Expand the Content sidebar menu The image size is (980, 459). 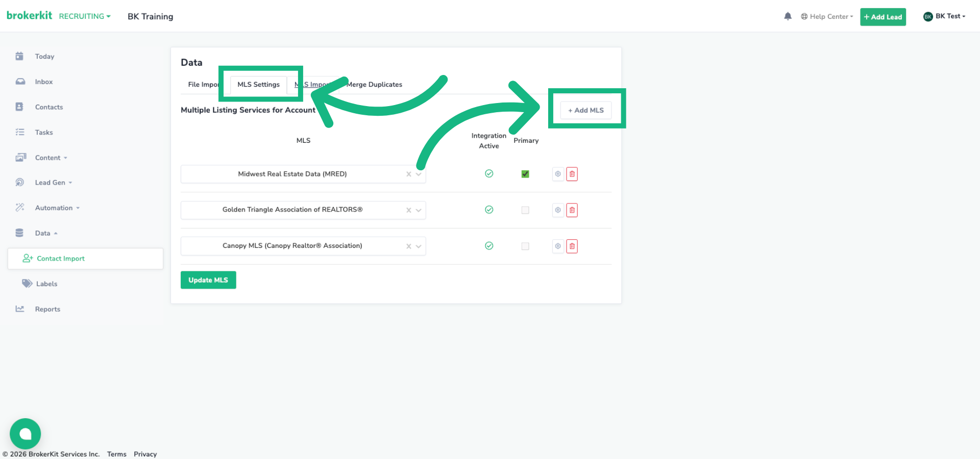(51, 158)
